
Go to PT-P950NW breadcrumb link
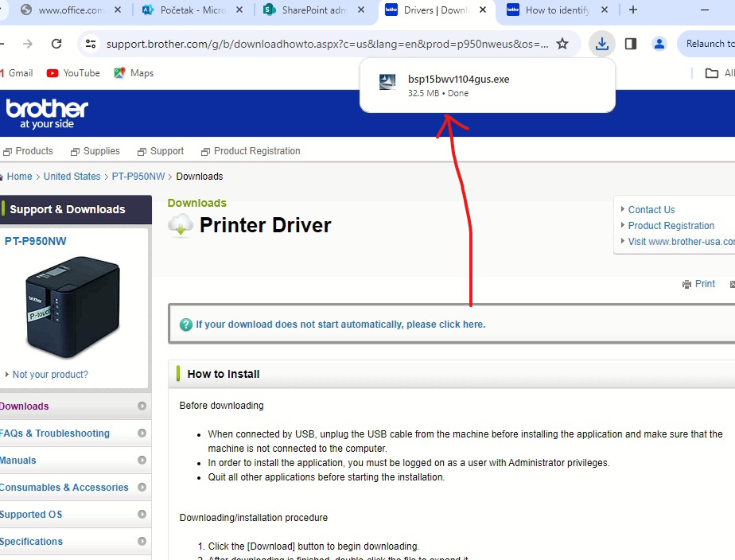point(138,177)
